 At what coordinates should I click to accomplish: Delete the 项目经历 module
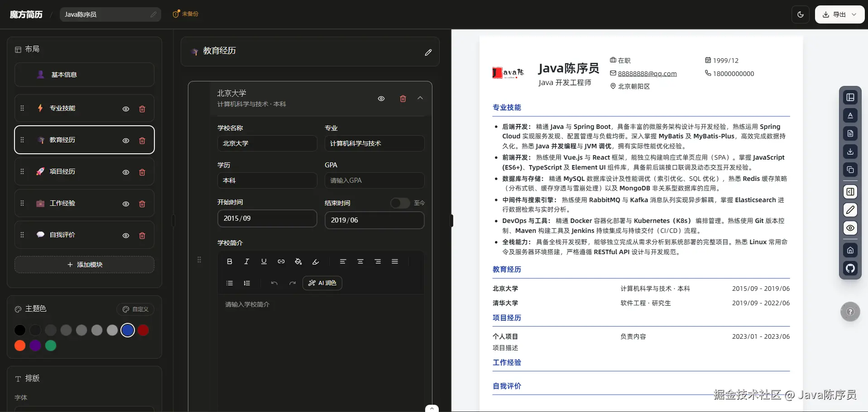tap(142, 172)
